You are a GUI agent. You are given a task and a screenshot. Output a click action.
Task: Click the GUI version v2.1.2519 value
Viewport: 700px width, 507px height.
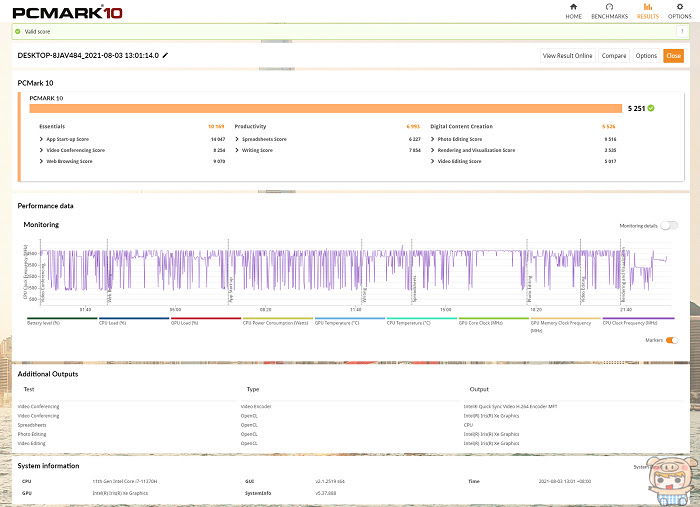[330, 482]
